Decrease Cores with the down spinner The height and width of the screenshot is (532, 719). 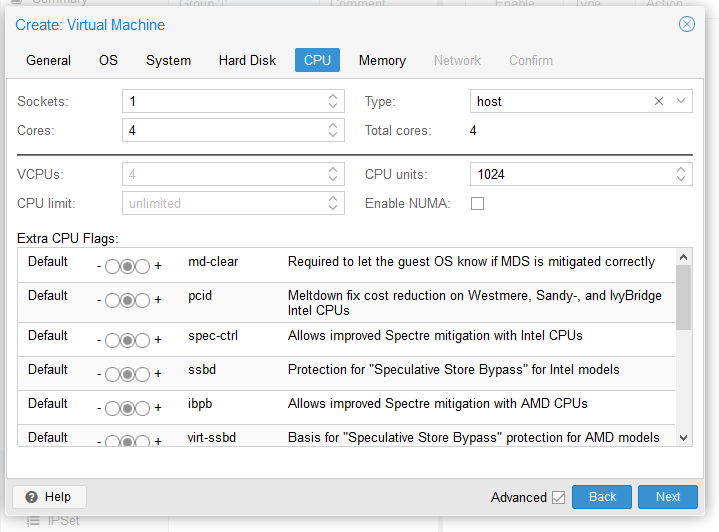[333, 135]
